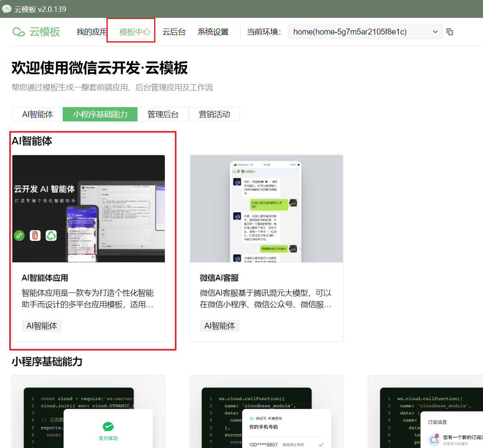Select the AI智能体 category tab
Image resolution: width=483 pixels, height=448 pixels.
click(x=37, y=114)
